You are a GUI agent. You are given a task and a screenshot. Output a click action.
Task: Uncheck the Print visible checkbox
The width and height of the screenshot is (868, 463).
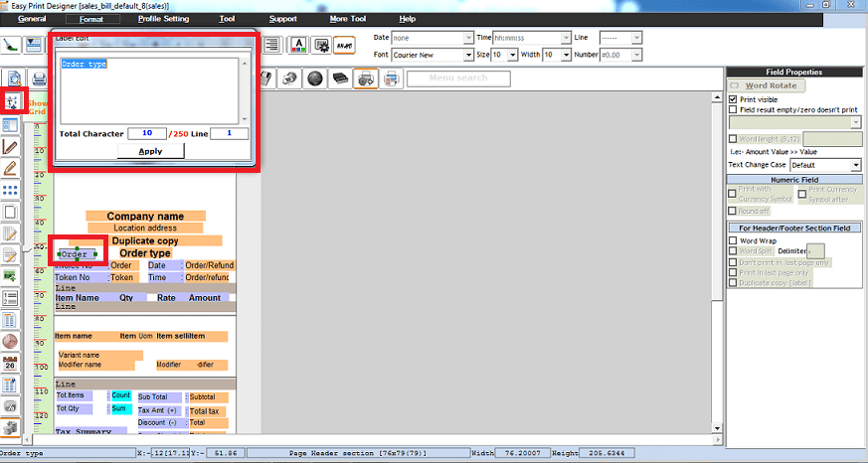733,99
